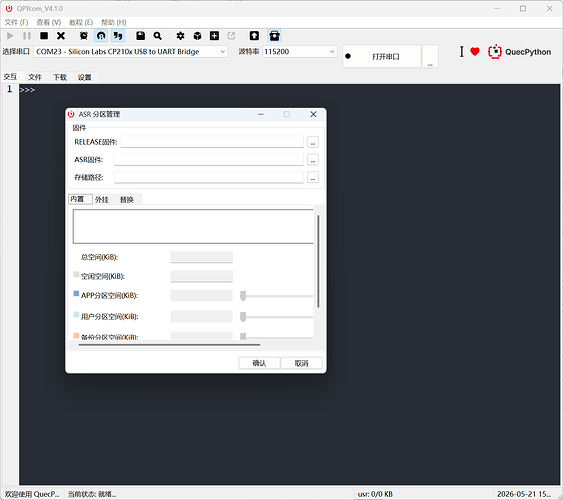Click the play (run) toolbar icon
Viewport: 563px width, 500px height.
10,36
